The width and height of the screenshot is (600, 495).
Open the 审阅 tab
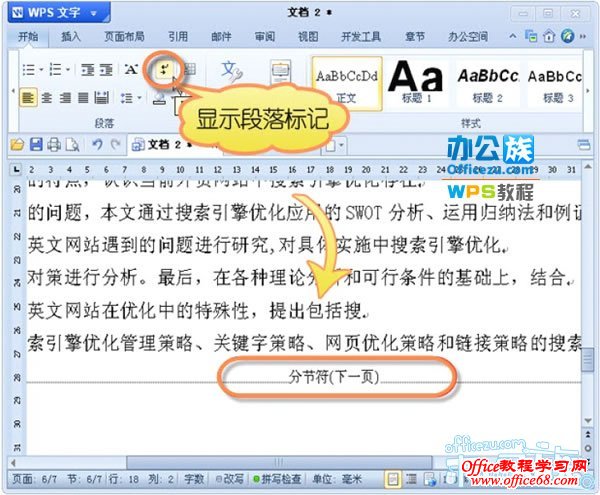[x=265, y=37]
